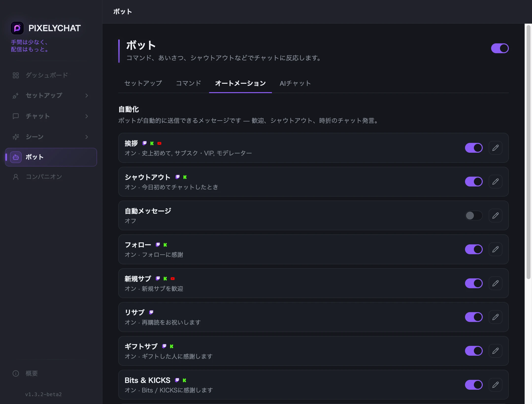The height and width of the screenshot is (404, 532).
Task: Edit シャウトアウト automation with pencil icon
Action: pos(496,182)
